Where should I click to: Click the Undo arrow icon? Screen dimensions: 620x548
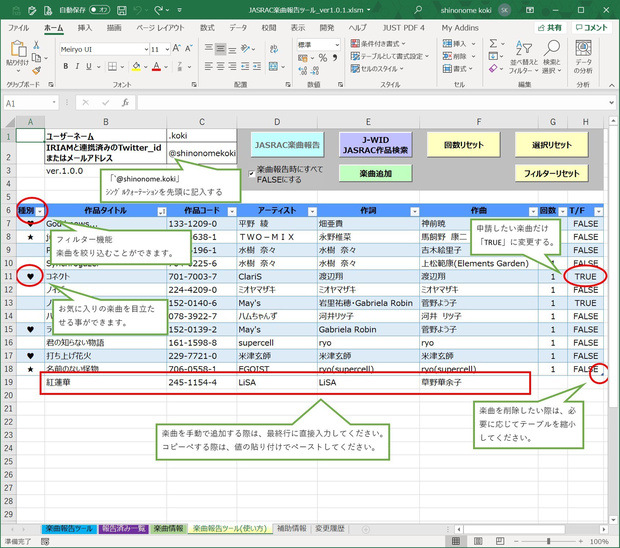136,10
